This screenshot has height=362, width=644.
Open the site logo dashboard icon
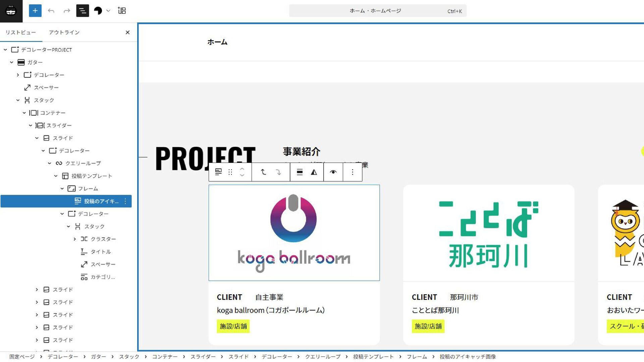pyautogui.click(x=11, y=11)
